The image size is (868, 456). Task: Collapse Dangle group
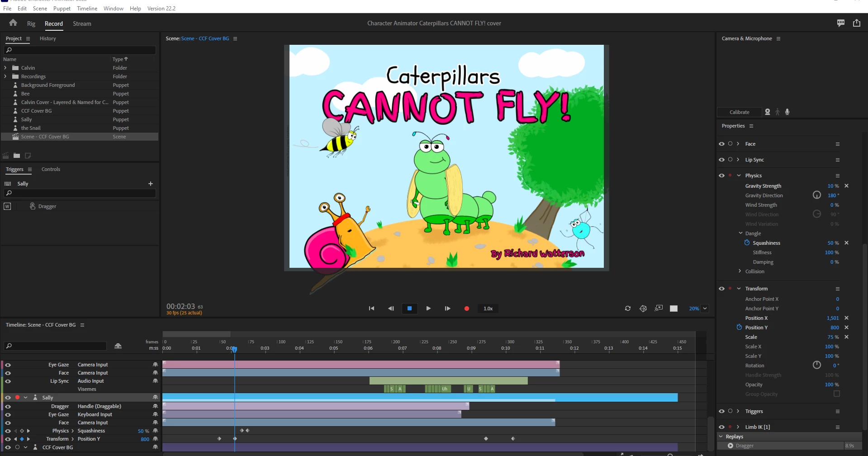point(740,233)
